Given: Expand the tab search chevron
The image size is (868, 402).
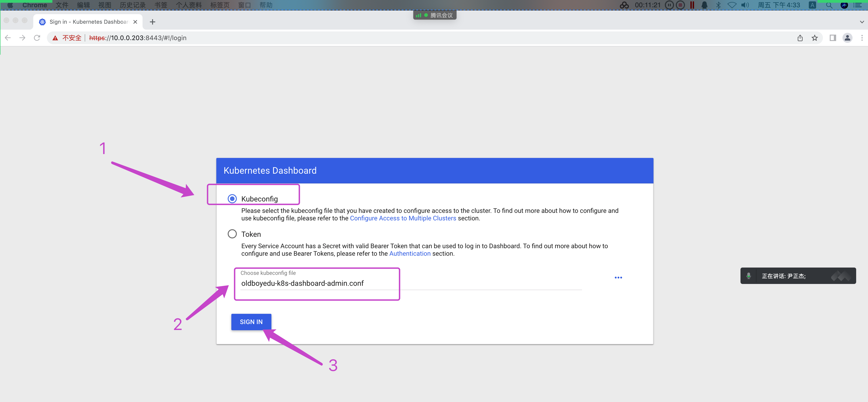Looking at the screenshot, I should [862, 22].
